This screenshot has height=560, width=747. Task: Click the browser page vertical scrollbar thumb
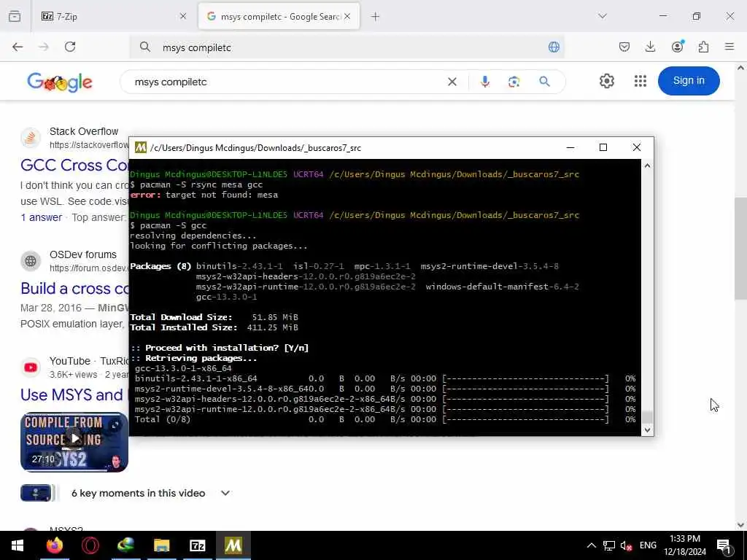740,248
